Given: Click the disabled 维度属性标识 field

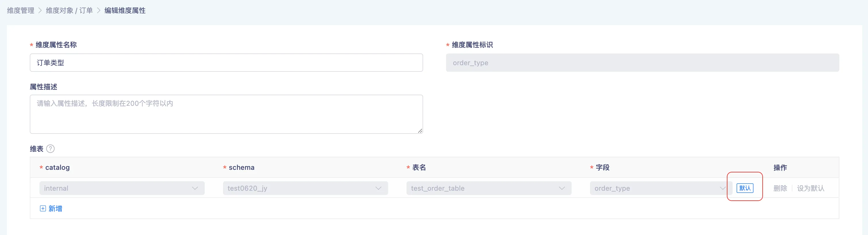Looking at the screenshot, I should click(642, 63).
